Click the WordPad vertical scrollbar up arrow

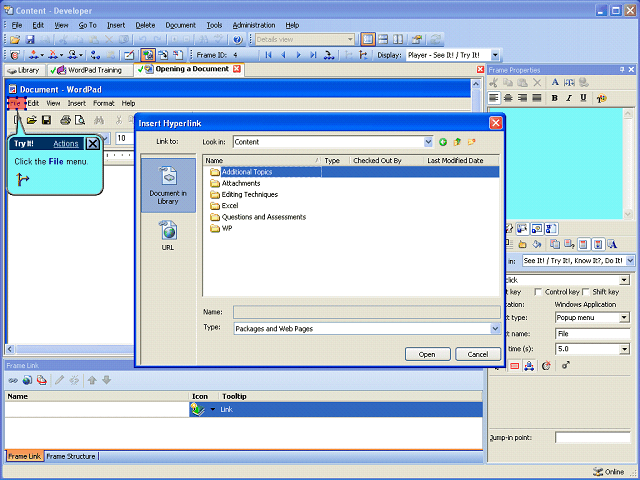click(476, 84)
